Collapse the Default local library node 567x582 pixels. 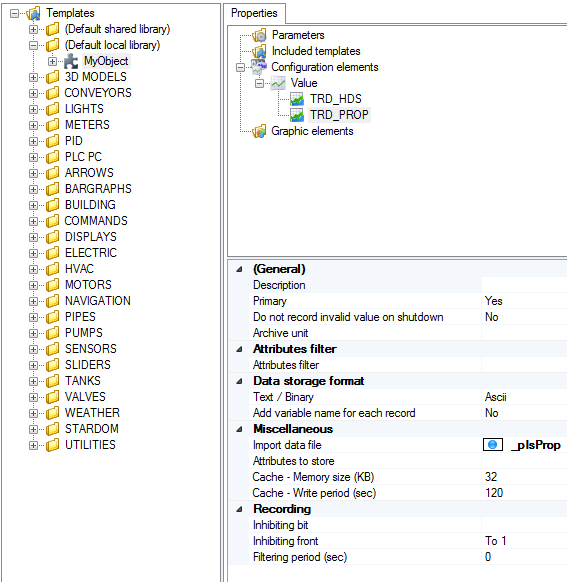33,46
